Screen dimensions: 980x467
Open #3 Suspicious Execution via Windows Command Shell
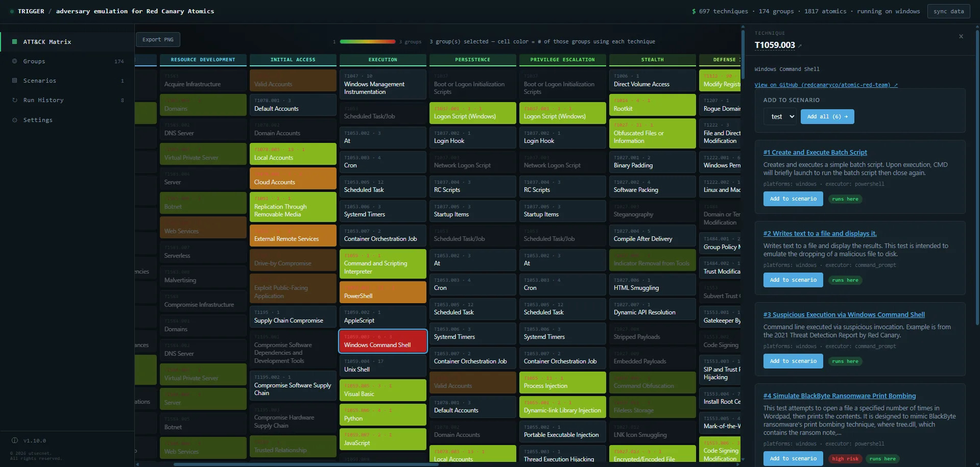[x=844, y=314]
